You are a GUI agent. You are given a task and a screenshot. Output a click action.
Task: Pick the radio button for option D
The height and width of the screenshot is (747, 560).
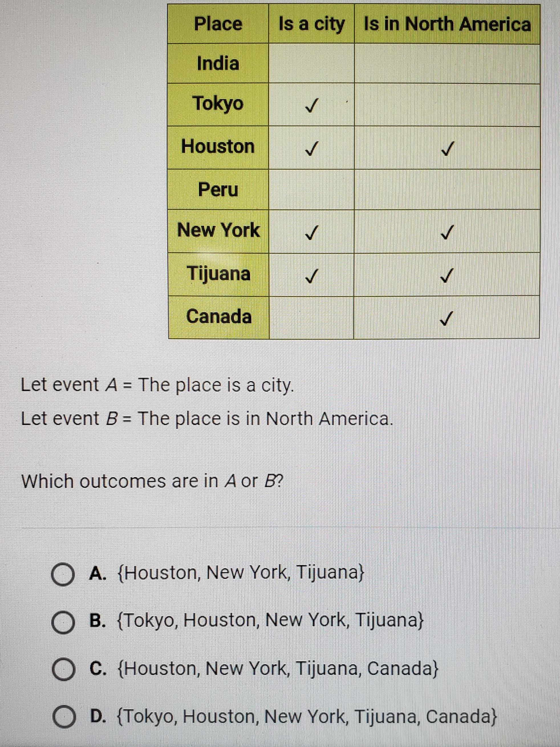point(63,717)
